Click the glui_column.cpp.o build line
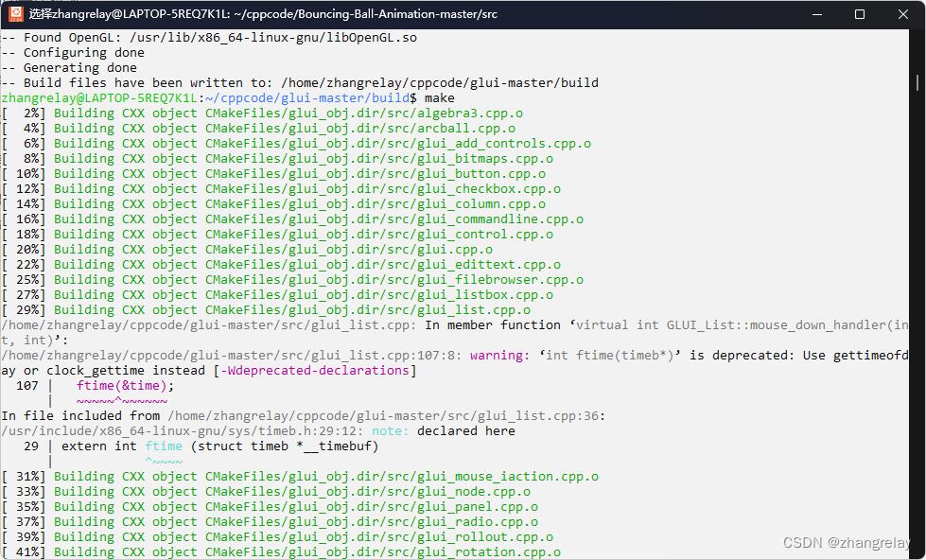The height and width of the screenshot is (560, 926). pos(273,204)
